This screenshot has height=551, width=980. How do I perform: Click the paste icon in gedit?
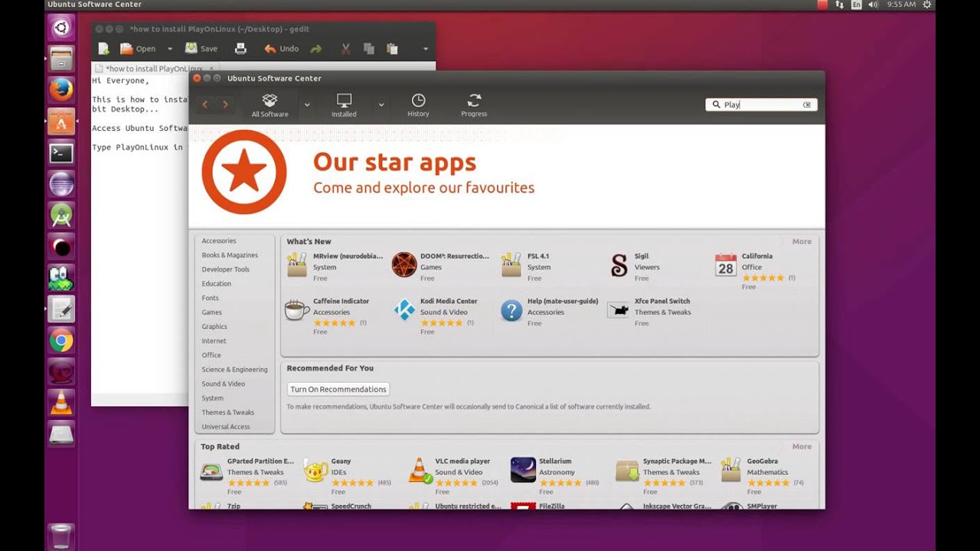392,49
